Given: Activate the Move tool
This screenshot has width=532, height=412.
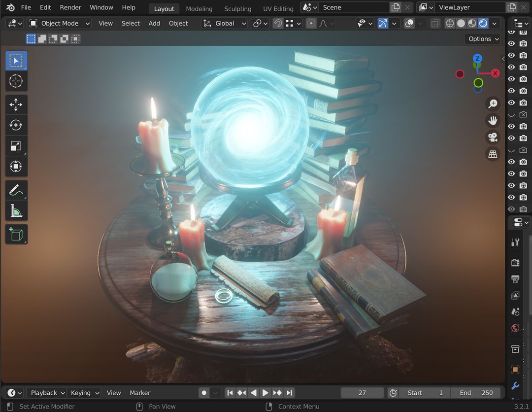Looking at the screenshot, I should coord(16,105).
